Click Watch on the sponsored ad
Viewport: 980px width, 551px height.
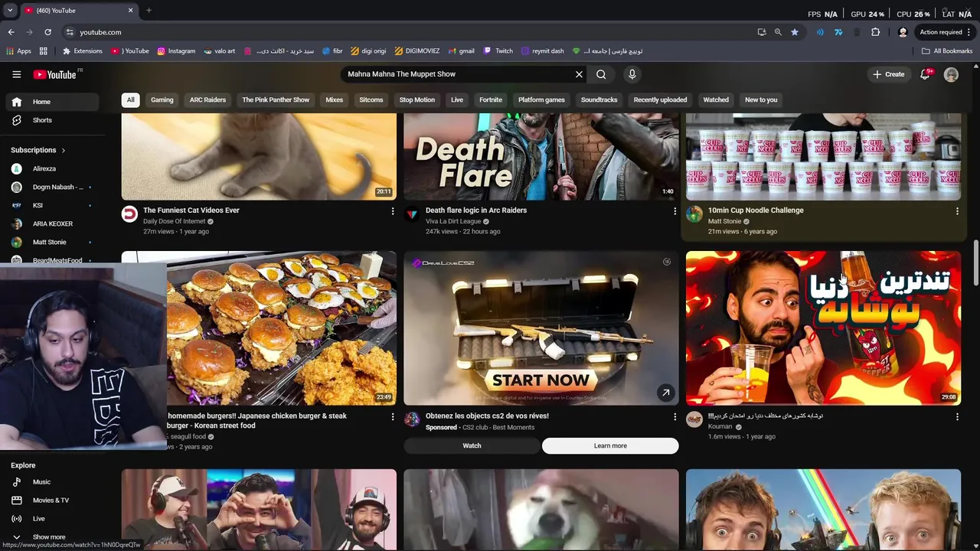[x=472, y=445]
